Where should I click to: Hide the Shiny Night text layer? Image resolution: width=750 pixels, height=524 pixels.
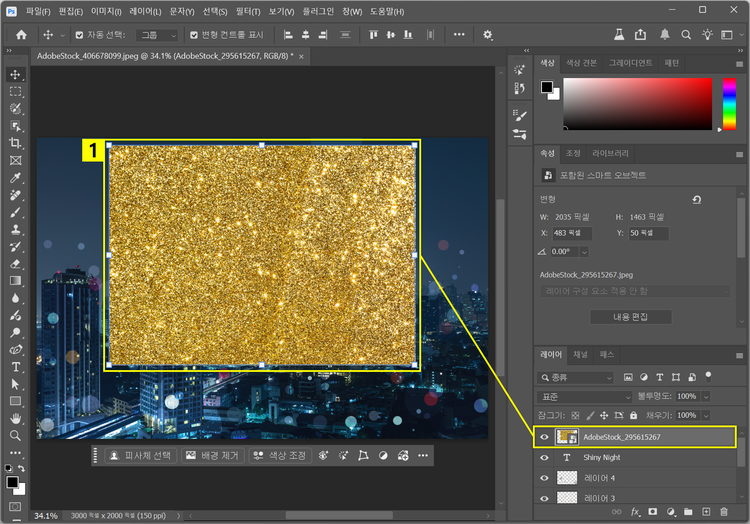pyautogui.click(x=545, y=457)
